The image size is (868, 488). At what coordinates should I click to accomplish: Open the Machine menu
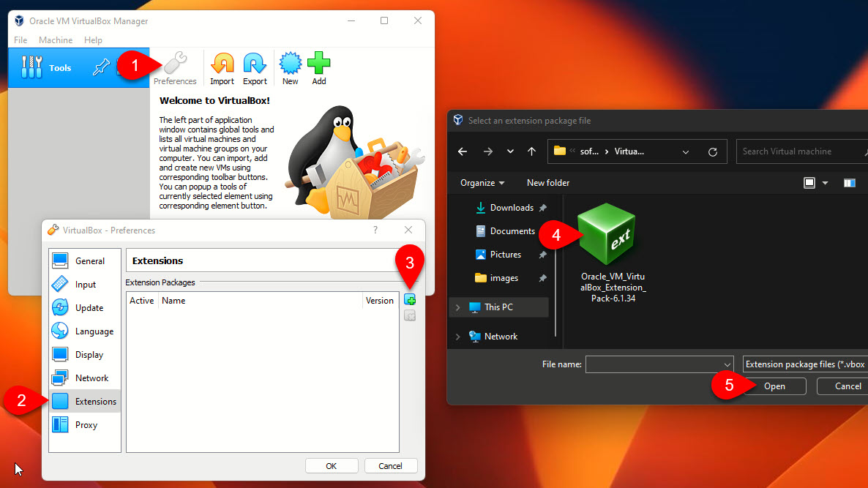(x=55, y=40)
